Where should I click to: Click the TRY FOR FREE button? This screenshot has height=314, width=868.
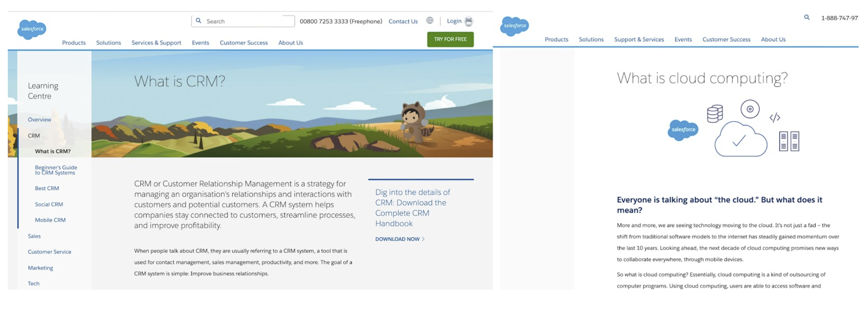click(450, 39)
